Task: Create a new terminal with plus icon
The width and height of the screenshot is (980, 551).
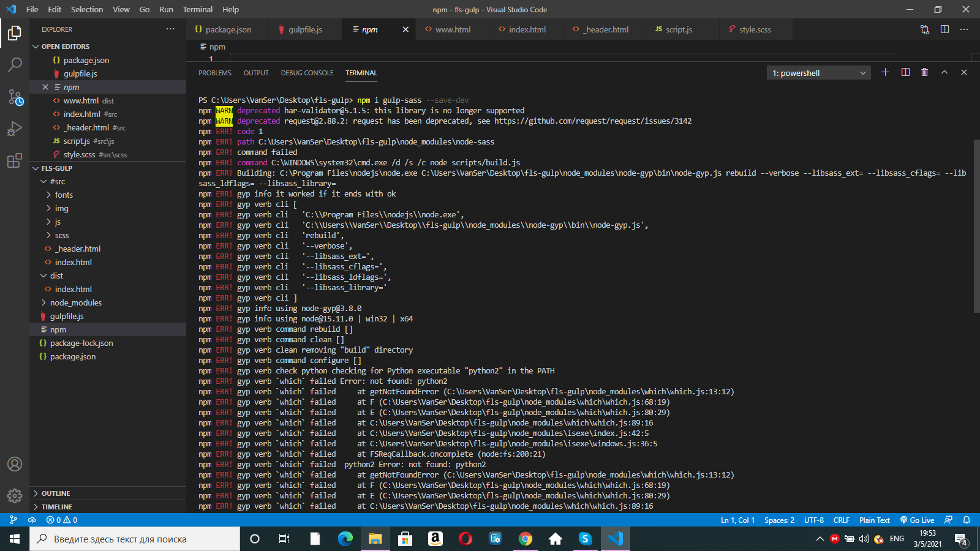Action: 885,72
